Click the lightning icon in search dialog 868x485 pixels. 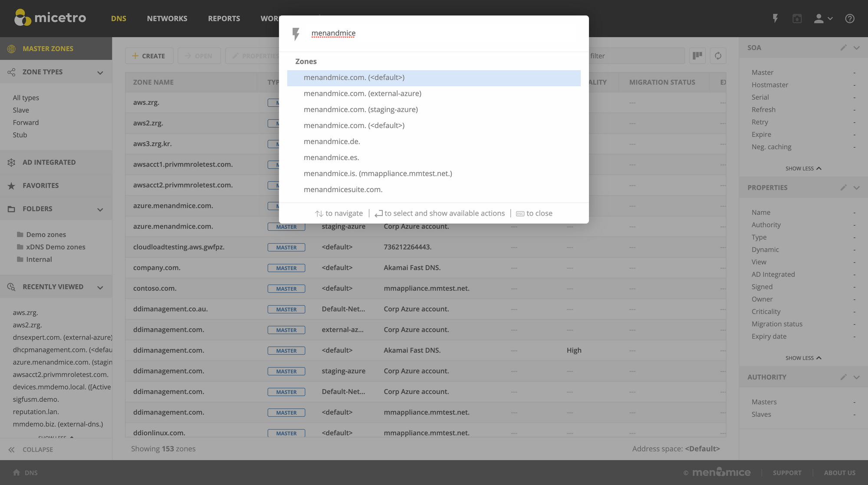pyautogui.click(x=296, y=34)
